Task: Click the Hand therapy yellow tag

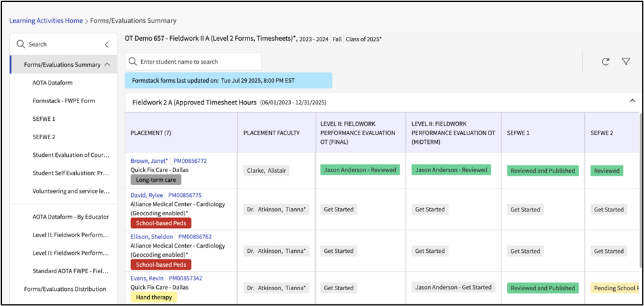Action: (154, 297)
